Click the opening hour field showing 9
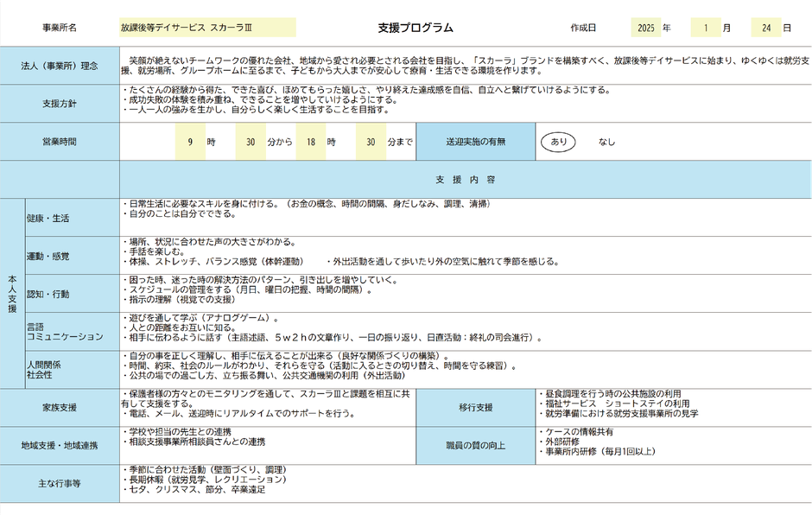 (x=190, y=142)
